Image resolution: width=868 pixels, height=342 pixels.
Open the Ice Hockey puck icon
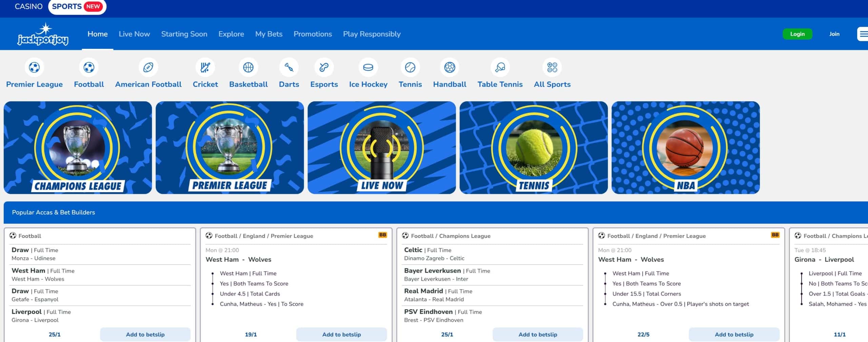[368, 67]
